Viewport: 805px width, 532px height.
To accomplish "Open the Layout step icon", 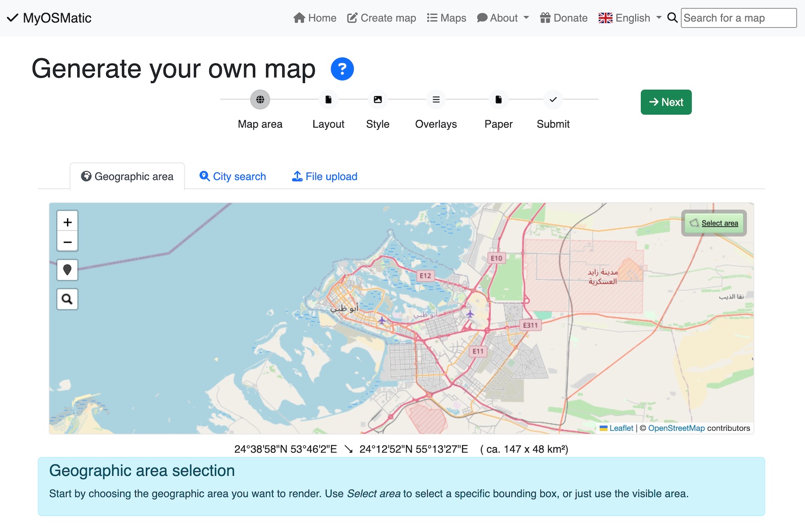I will click(x=328, y=99).
